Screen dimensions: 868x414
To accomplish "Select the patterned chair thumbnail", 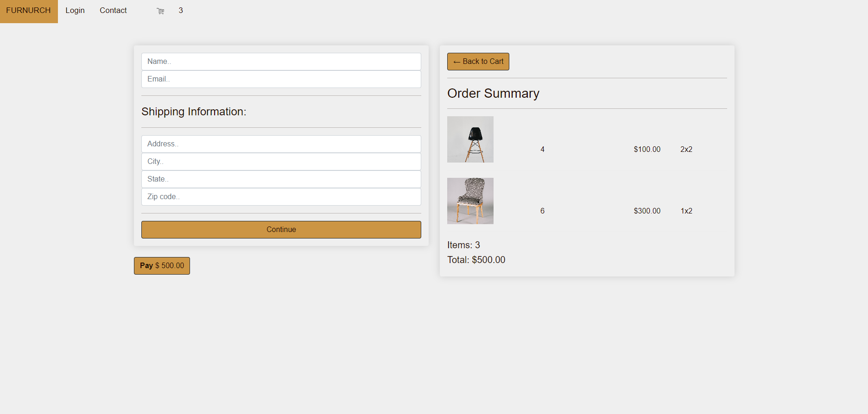I will click(470, 201).
